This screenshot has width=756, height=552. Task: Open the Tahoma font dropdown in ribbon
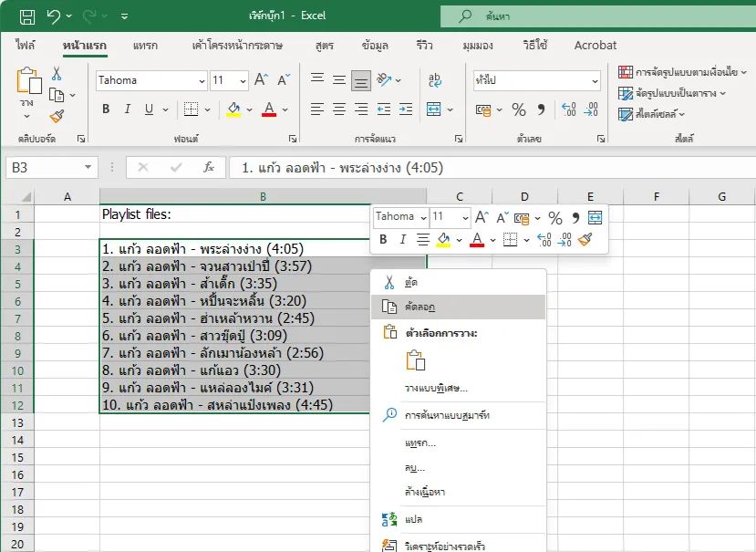point(202,80)
